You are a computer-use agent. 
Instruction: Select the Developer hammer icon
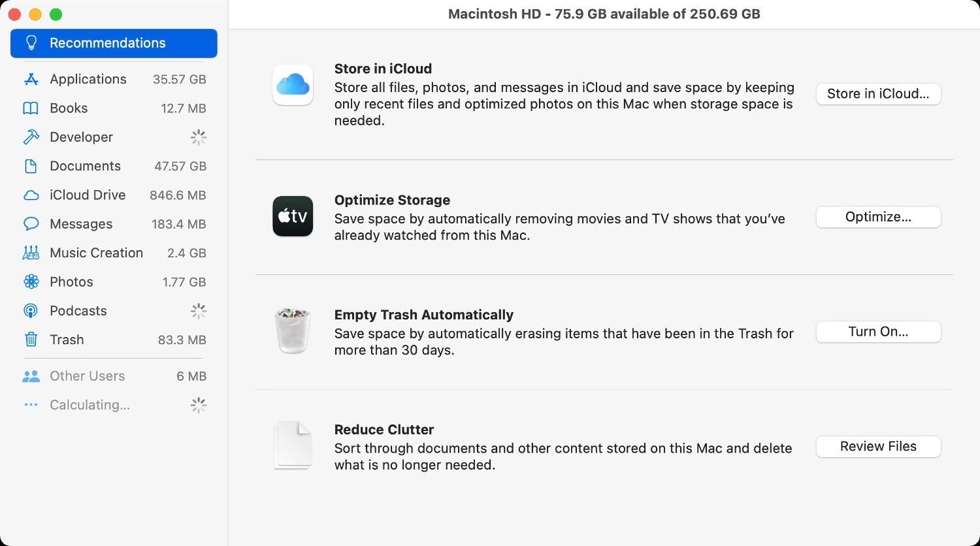(x=30, y=137)
